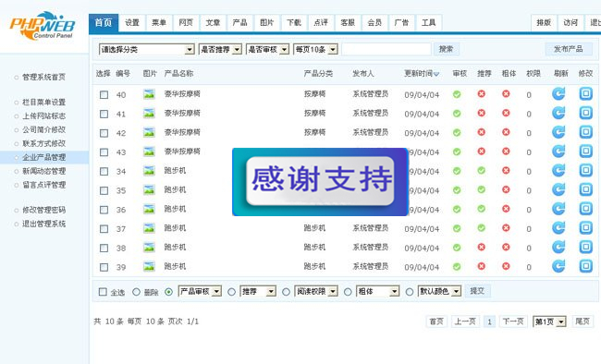This screenshot has height=364, width=601.
Task: Open the 会员 top menu tab
Action: click(374, 23)
